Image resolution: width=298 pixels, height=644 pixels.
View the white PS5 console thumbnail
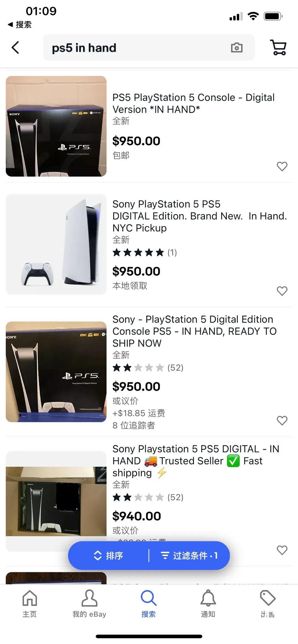[x=56, y=244]
